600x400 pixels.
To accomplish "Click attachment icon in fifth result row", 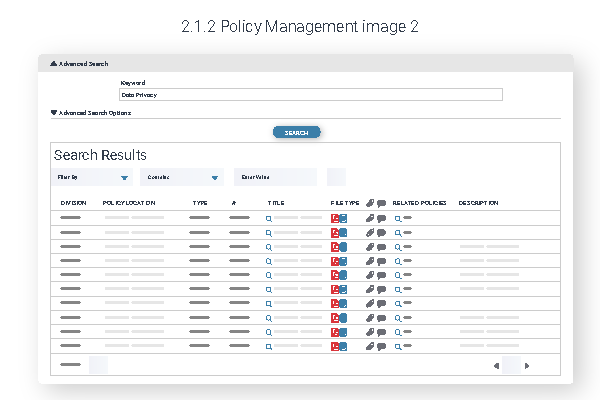I will [370, 274].
